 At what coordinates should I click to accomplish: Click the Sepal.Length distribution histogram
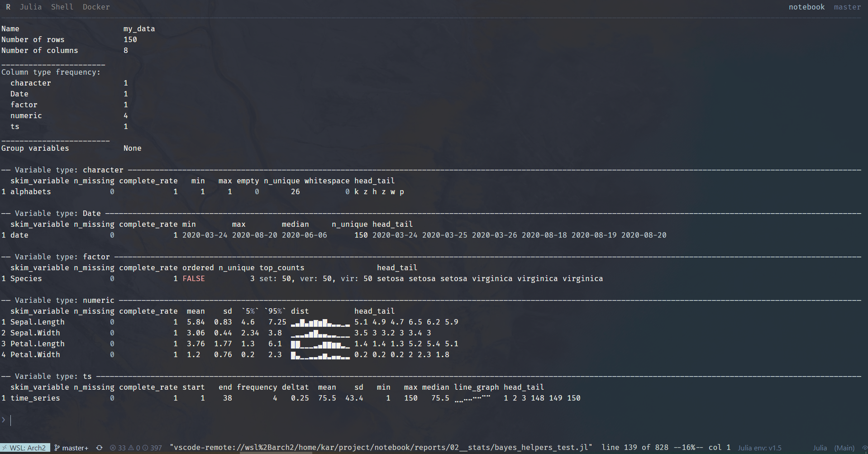[320, 322]
